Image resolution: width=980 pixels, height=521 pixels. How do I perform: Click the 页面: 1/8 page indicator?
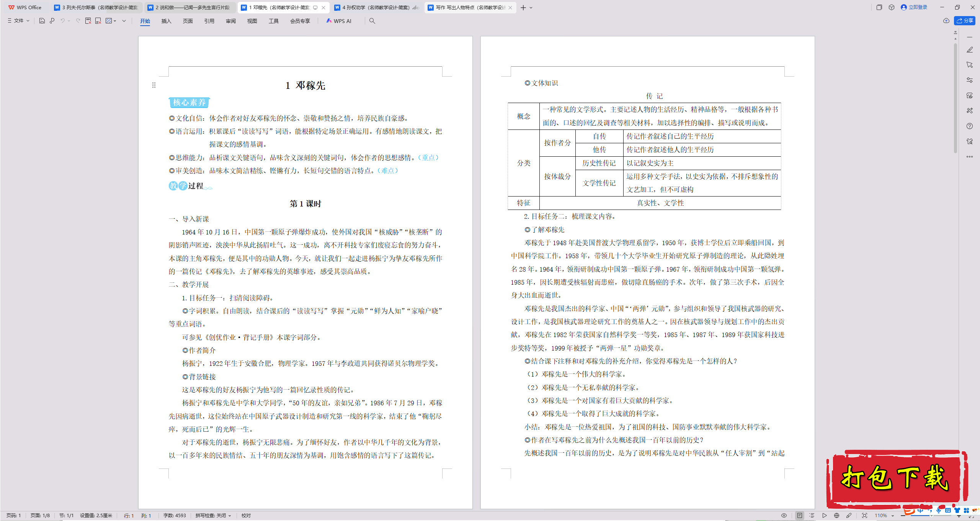40,516
